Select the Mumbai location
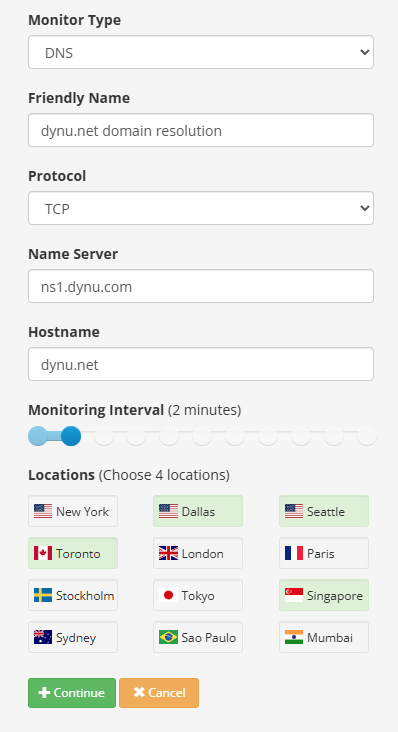398x732 pixels. [324, 637]
